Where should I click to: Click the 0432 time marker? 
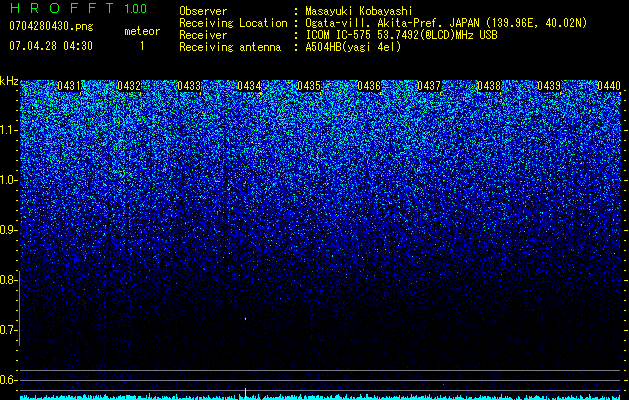[x=129, y=86]
